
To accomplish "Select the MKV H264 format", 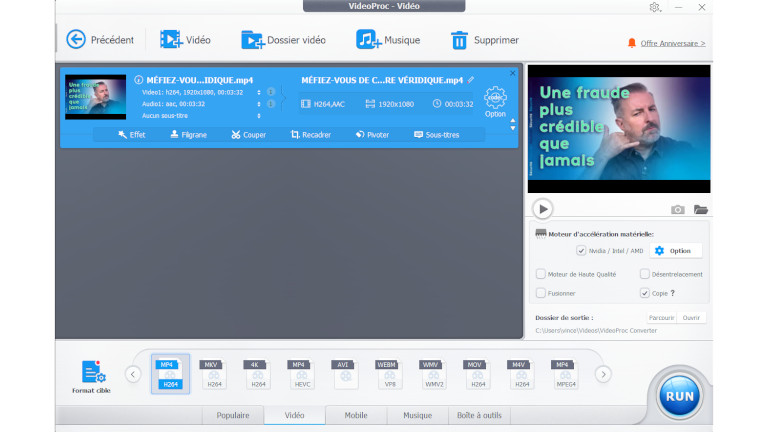I will coord(214,374).
